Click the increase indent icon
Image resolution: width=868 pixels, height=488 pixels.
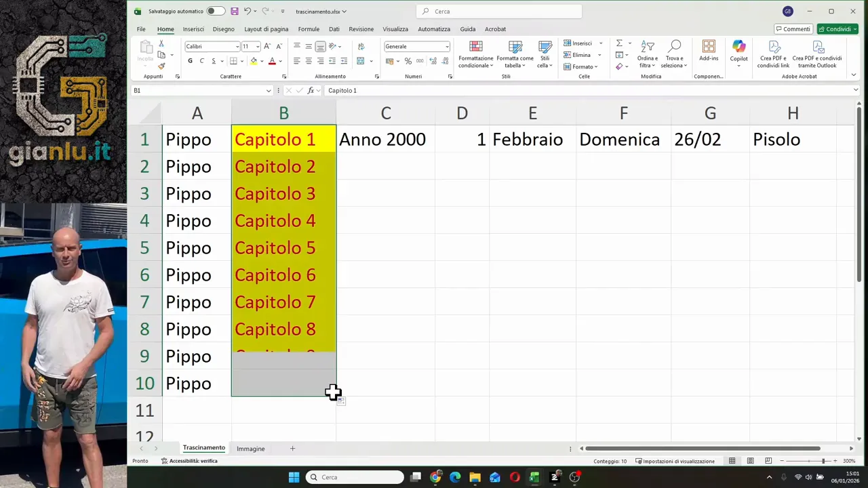(x=344, y=61)
